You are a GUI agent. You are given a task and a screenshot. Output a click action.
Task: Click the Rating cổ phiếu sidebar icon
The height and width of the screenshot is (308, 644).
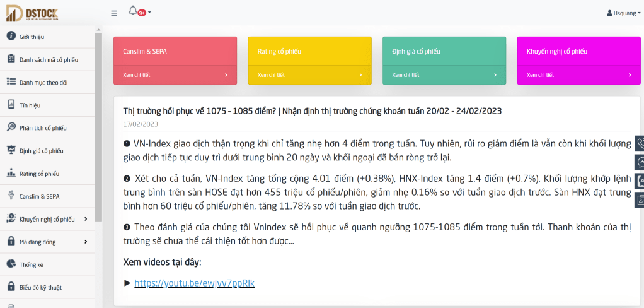click(11, 173)
